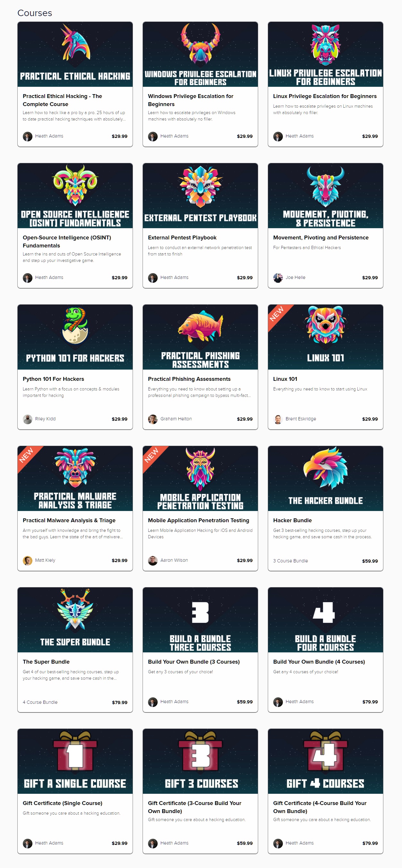Click the Linux Privilege Escalation boar mascot icon
402x868 pixels.
pos(325,44)
